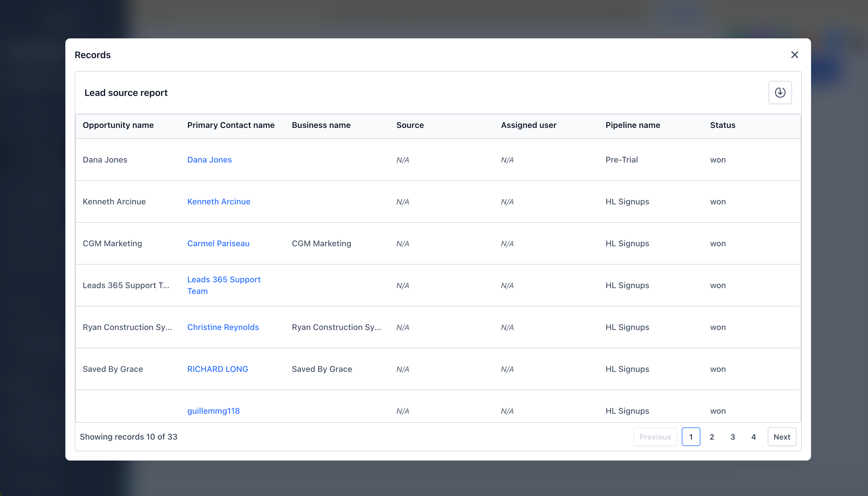Open Dana Jones contact link
Image resolution: width=868 pixels, height=496 pixels.
[x=209, y=160]
